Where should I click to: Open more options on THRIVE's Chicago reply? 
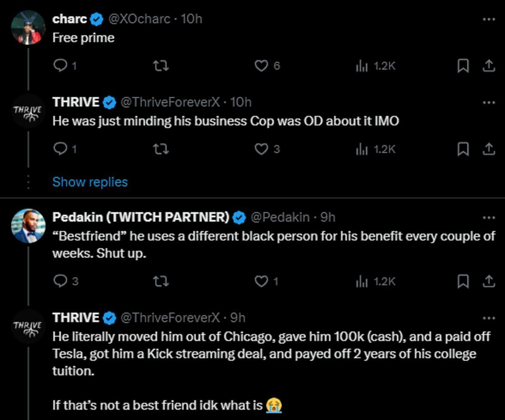[x=489, y=318]
